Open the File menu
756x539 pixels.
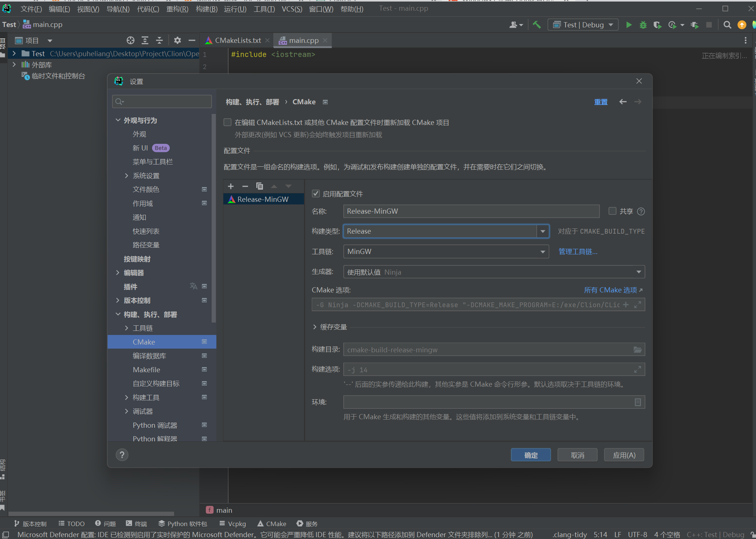coord(31,9)
